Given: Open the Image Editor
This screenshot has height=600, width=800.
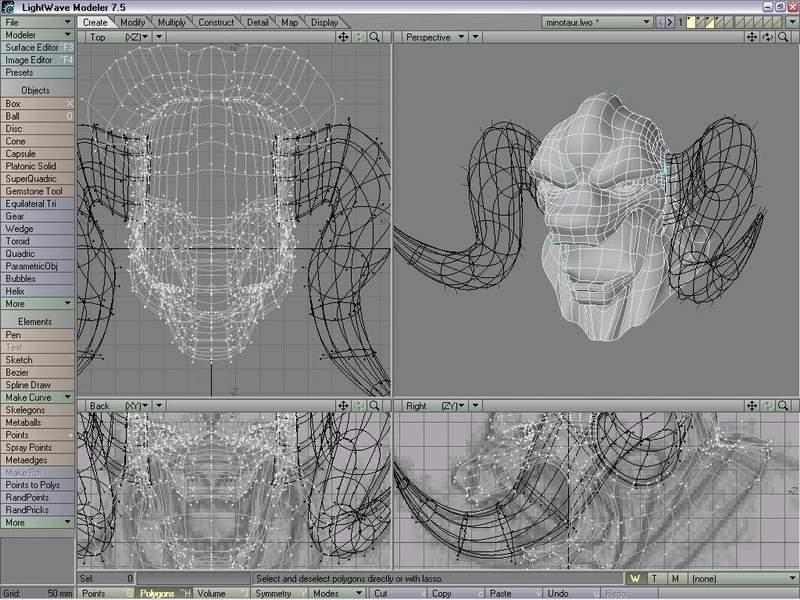Looking at the screenshot, I should click(x=37, y=60).
